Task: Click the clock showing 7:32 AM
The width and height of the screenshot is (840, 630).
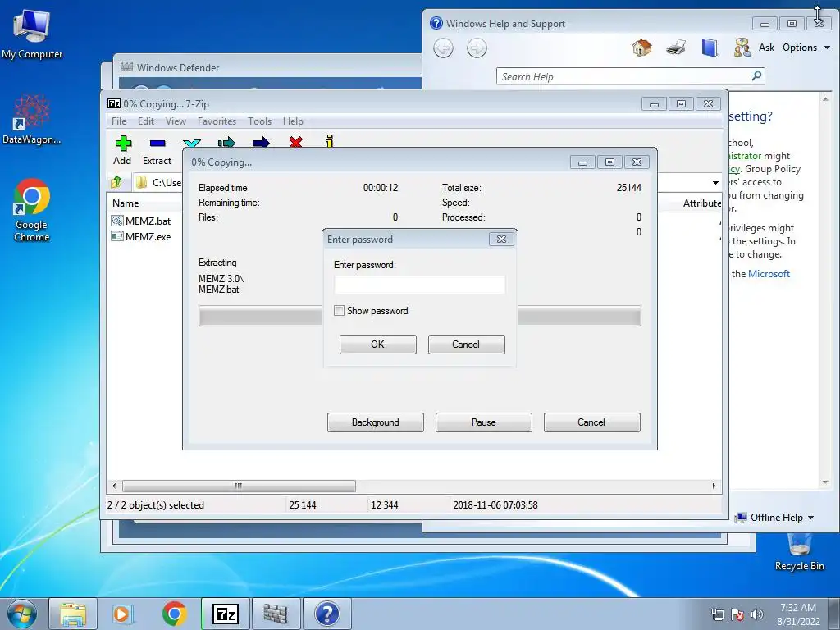Action: click(798, 608)
